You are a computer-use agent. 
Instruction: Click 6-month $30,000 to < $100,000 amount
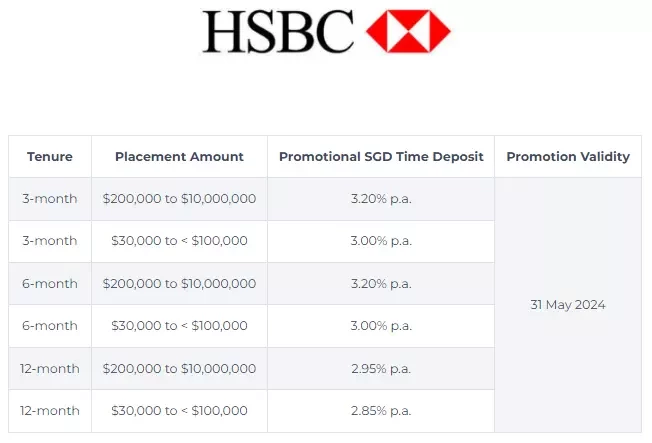[x=179, y=326]
